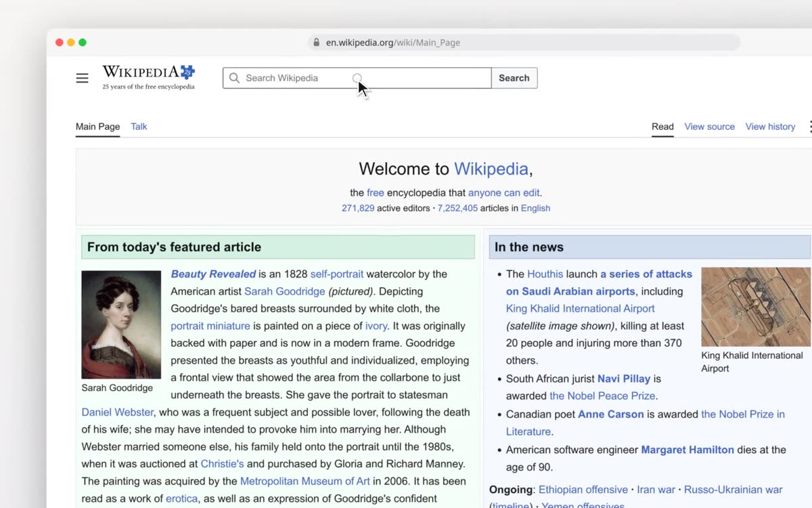Screen dimensions: 812x508
Task: Click the 'From today's featured article' heading
Action: pos(174,247)
